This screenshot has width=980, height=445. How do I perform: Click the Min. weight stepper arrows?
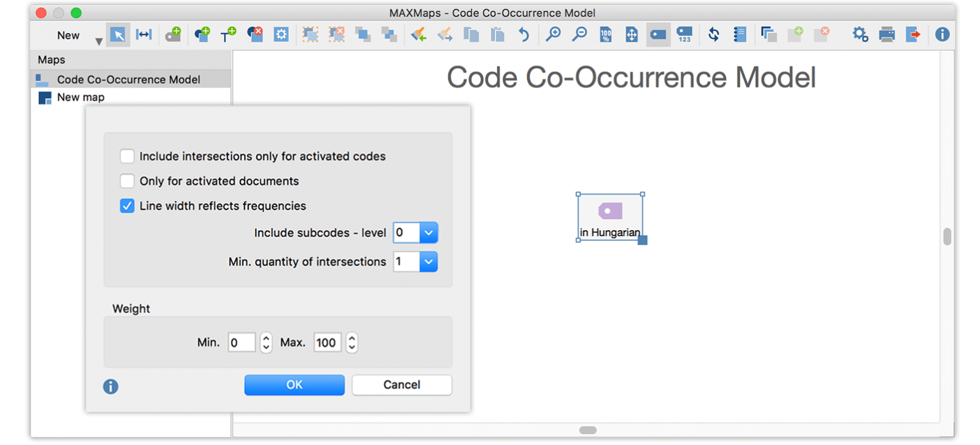coord(266,342)
